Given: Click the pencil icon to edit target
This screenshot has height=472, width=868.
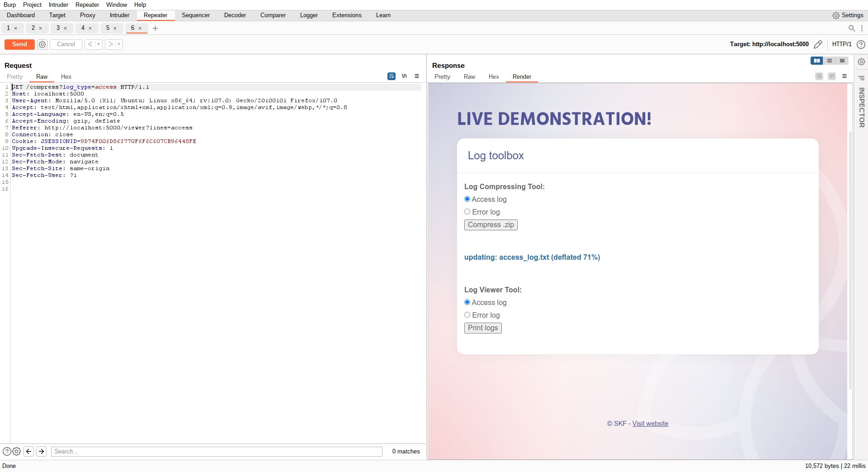Looking at the screenshot, I should [818, 44].
